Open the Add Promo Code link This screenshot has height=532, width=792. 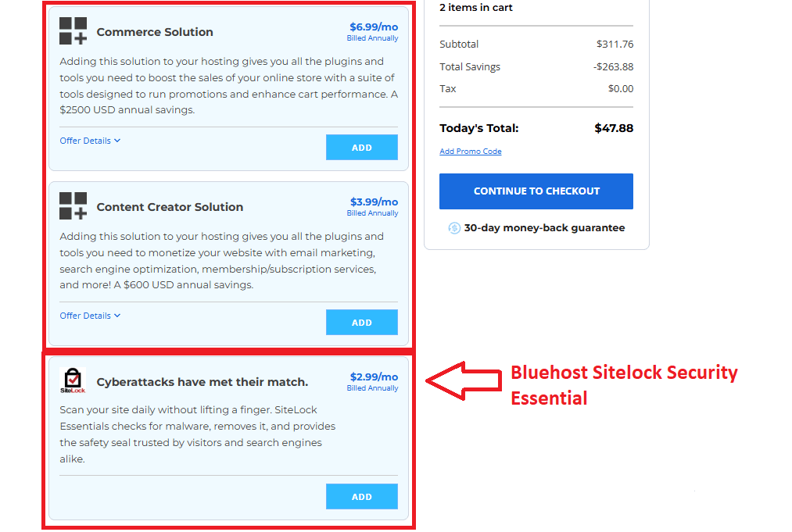(470, 151)
